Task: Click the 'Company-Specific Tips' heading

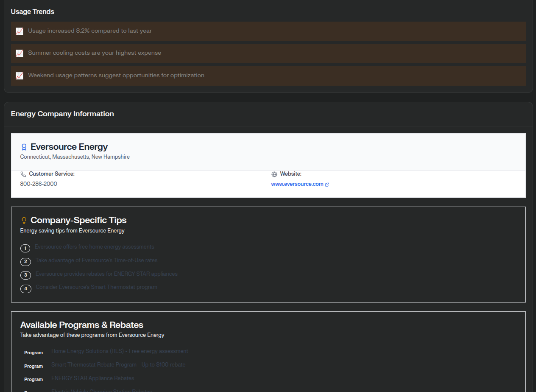Action: pyautogui.click(x=78, y=220)
